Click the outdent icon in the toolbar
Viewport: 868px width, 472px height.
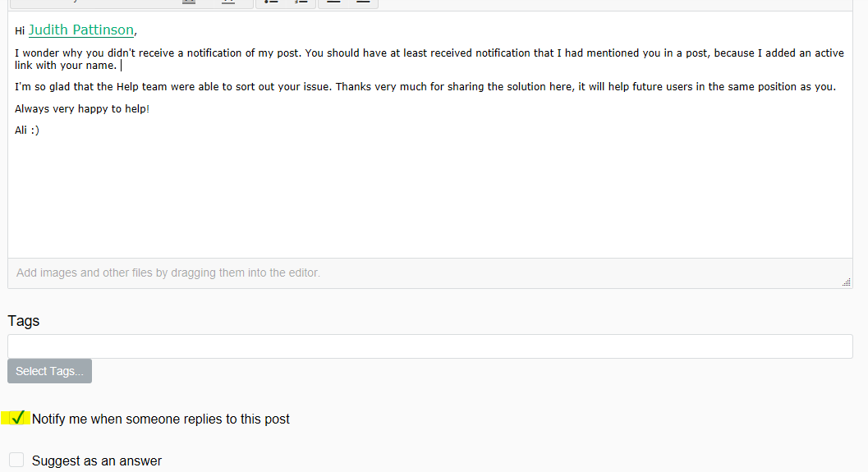333,2
